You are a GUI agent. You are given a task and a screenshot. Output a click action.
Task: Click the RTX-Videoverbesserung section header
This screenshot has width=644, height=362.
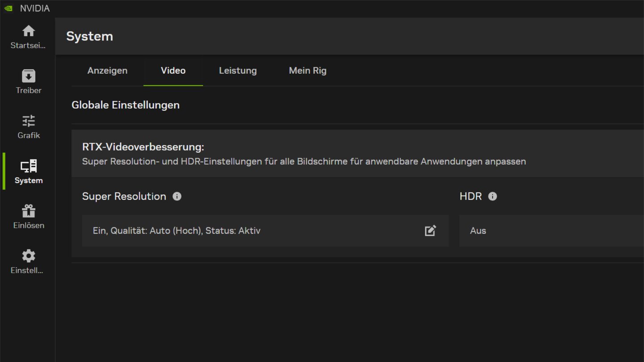point(143,147)
